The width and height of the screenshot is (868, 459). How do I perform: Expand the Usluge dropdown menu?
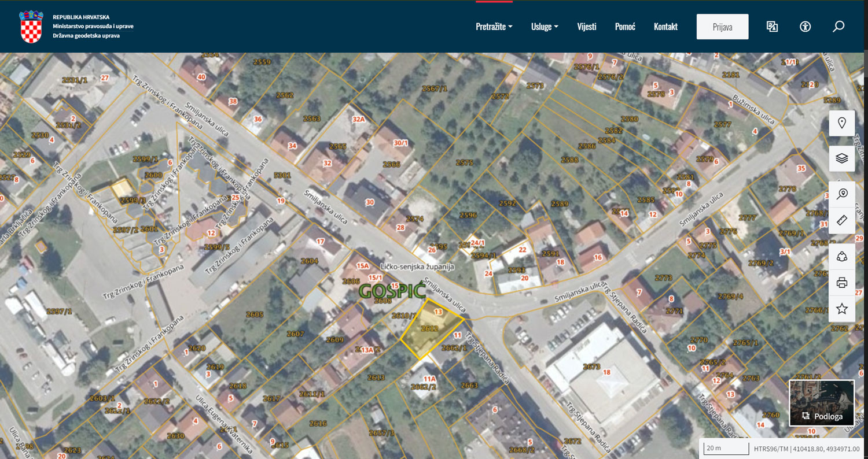[545, 27]
